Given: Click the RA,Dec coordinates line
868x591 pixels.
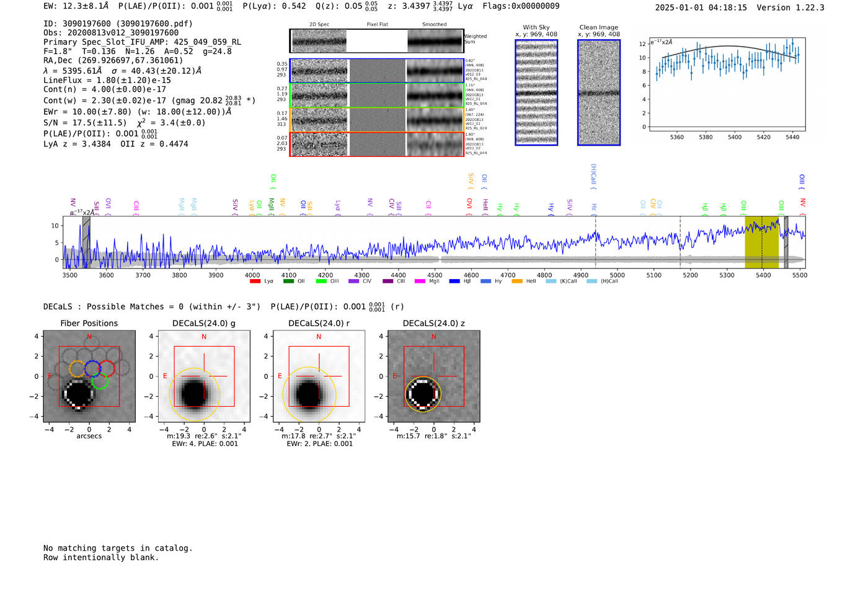Looking at the screenshot, I should (x=113, y=60).
